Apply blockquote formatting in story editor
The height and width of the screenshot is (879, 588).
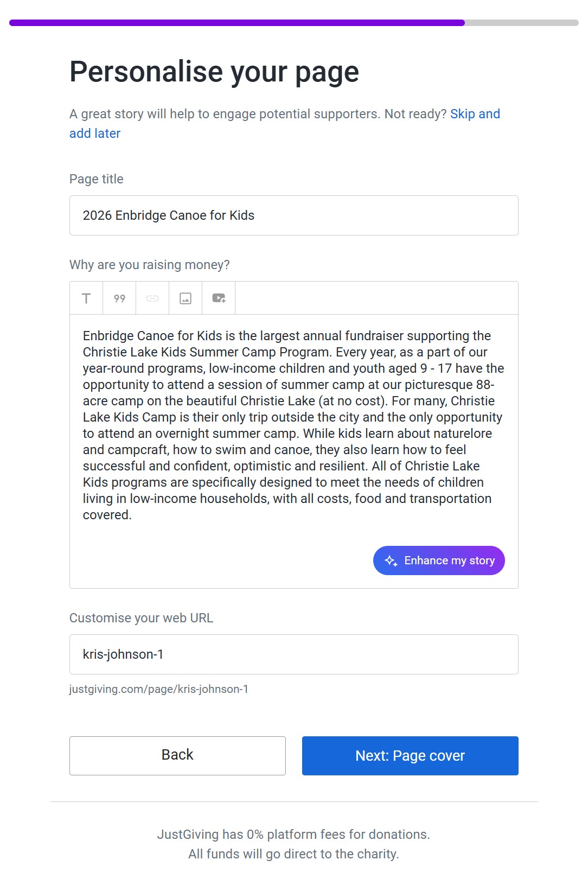(119, 298)
